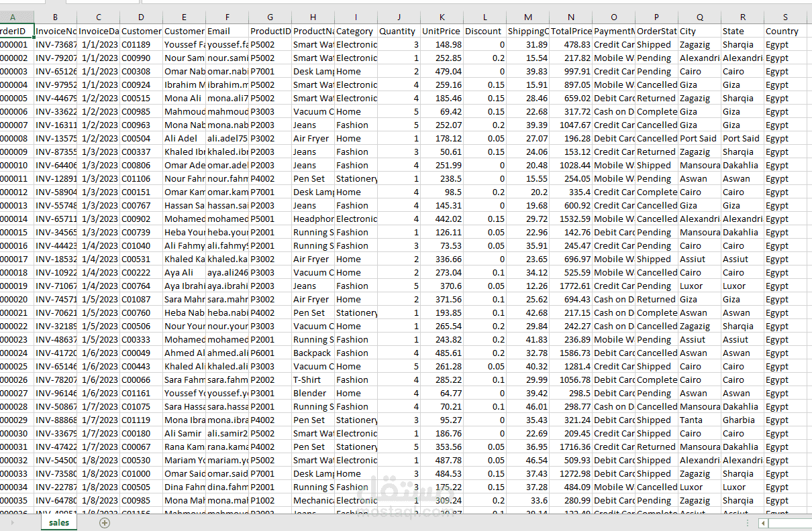Click unit price cell 442.02
This screenshot has width=812, height=531.
click(x=442, y=219)
